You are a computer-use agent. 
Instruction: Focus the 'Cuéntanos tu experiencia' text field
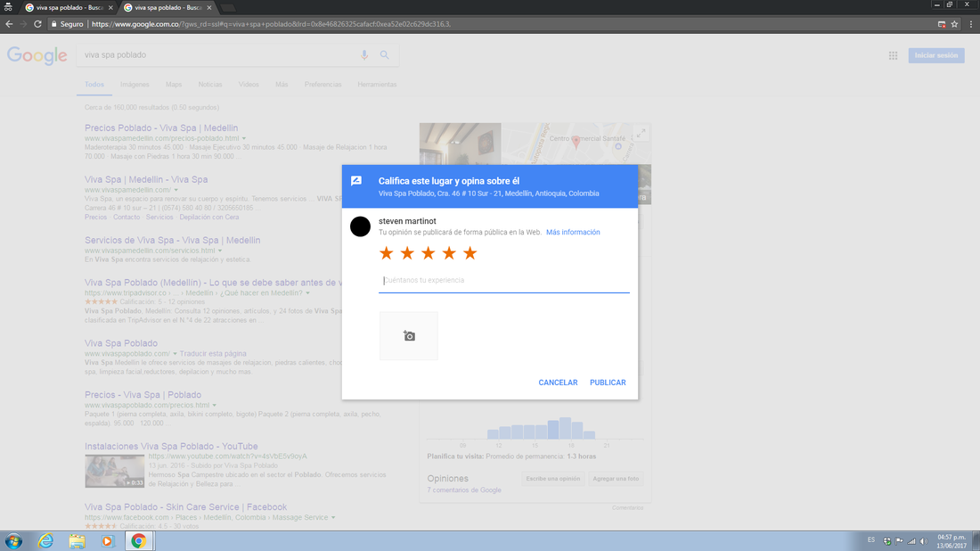click(x=503, y=280)
